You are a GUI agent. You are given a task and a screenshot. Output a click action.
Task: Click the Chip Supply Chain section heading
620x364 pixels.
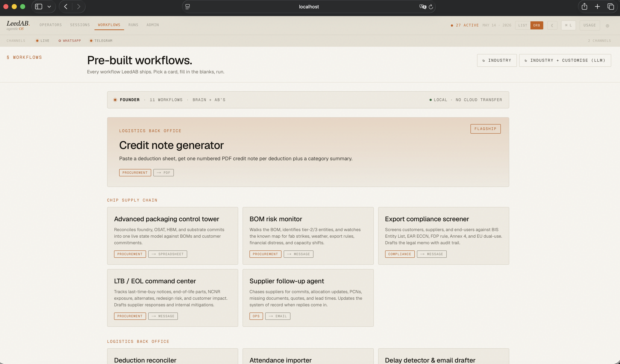(x=132, y=200)
